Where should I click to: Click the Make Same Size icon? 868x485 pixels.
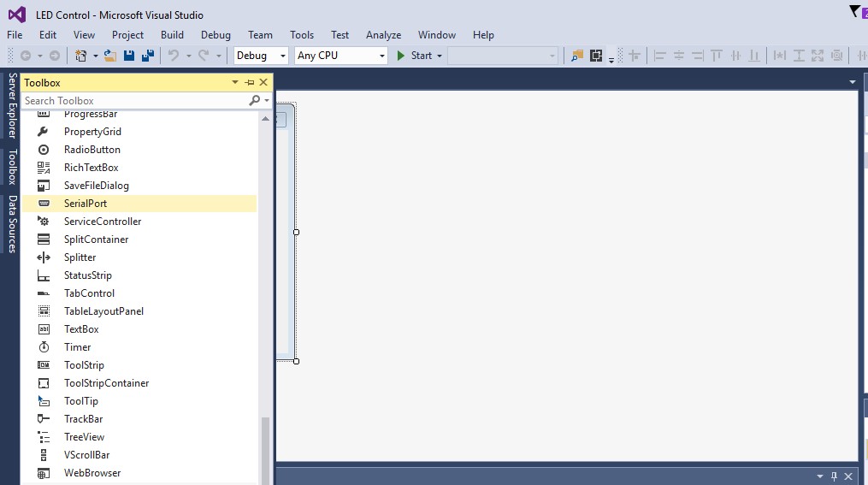818,56
